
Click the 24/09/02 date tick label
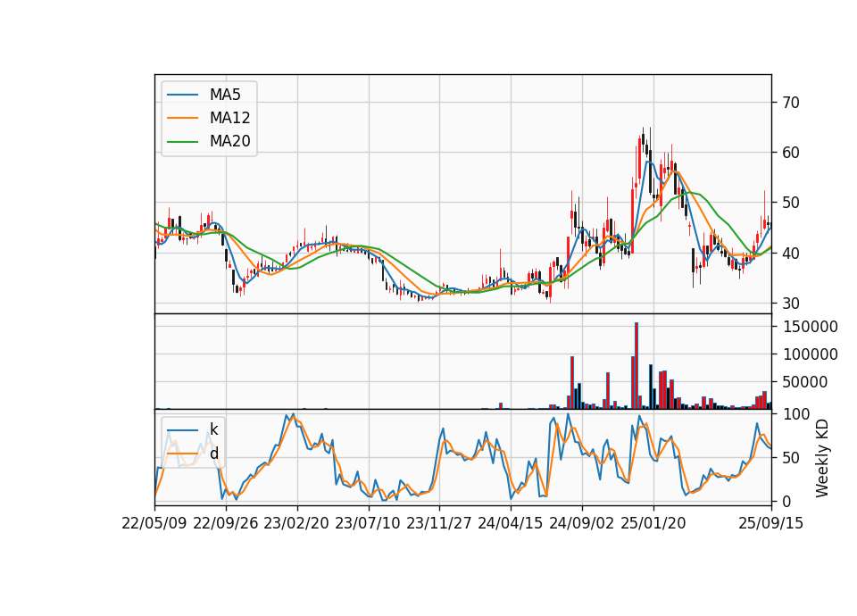pos(581,523)
